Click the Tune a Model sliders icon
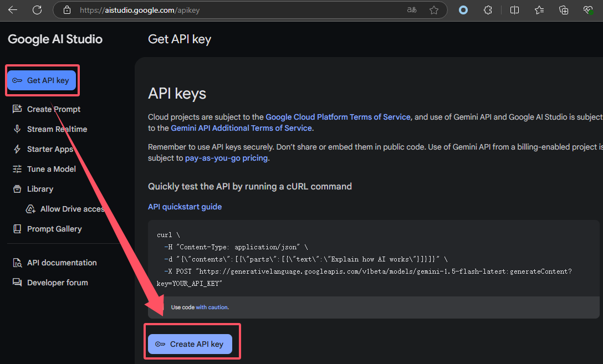This screenshot has width=603, height=364. (x=17, y=169)
